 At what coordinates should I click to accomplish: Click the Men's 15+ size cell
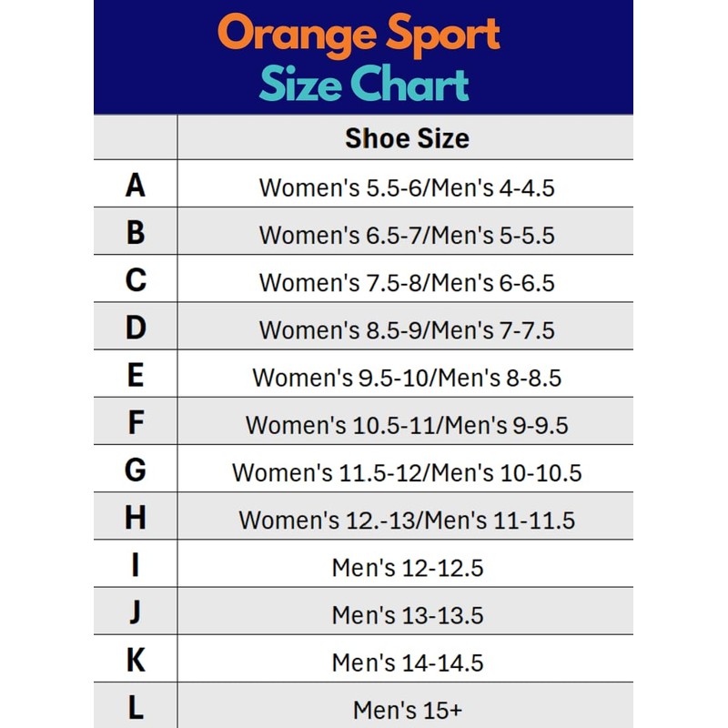point(407,709)
